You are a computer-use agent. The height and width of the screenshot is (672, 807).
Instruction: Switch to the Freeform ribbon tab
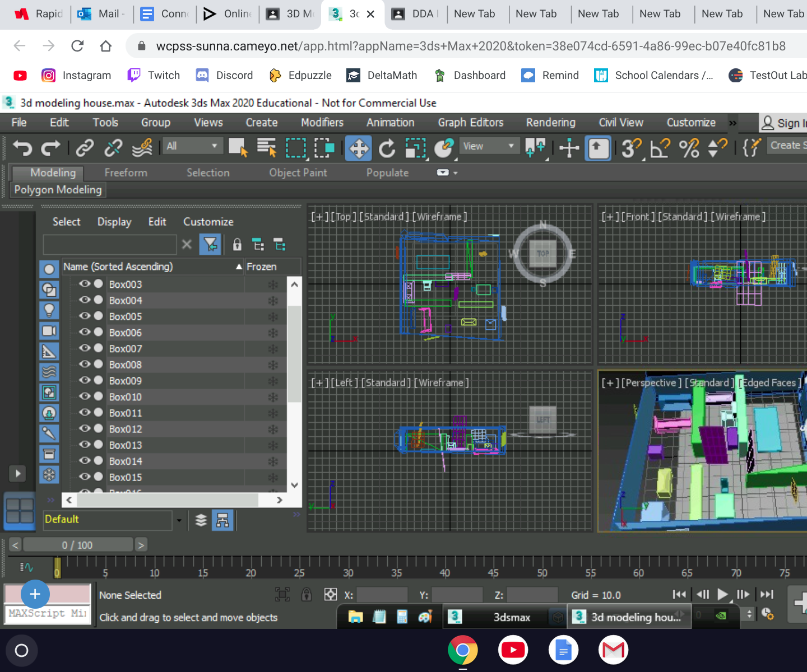[x=125, y=172]
